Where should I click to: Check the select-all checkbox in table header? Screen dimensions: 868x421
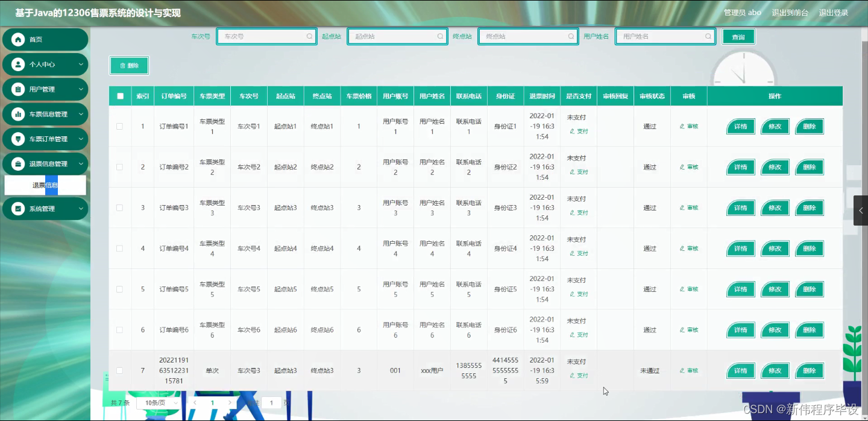120,95
